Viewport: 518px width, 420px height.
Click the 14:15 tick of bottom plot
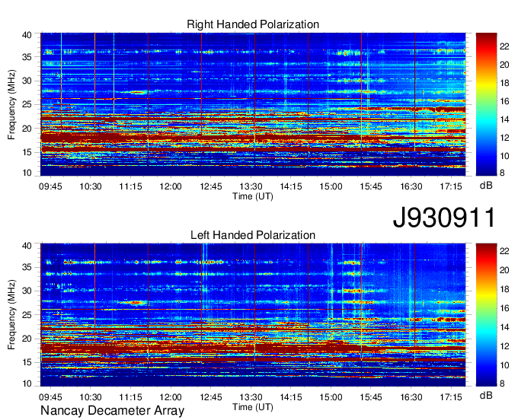[291, 397]
